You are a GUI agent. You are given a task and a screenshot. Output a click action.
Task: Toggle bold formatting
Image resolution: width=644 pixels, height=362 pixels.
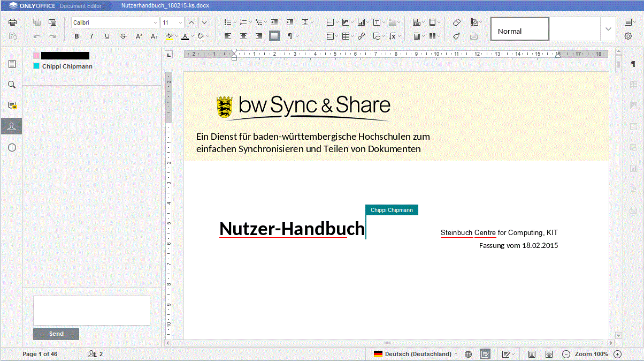pos(76,36)
